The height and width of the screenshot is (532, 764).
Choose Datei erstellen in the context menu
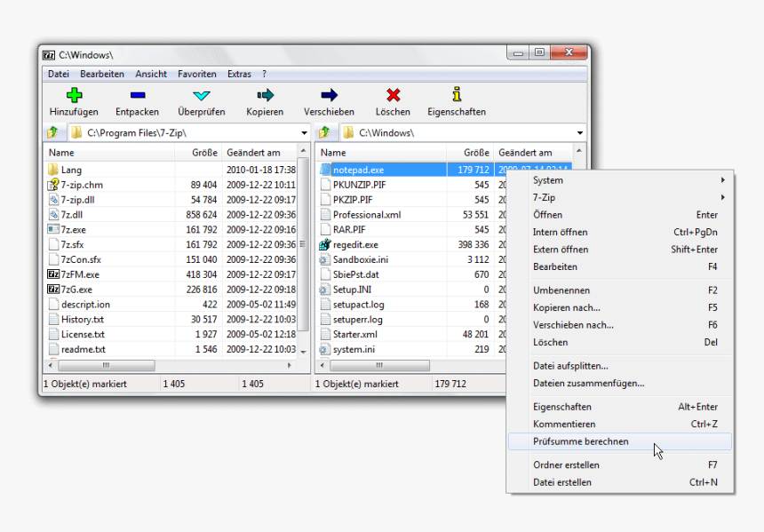click(620, 482)
